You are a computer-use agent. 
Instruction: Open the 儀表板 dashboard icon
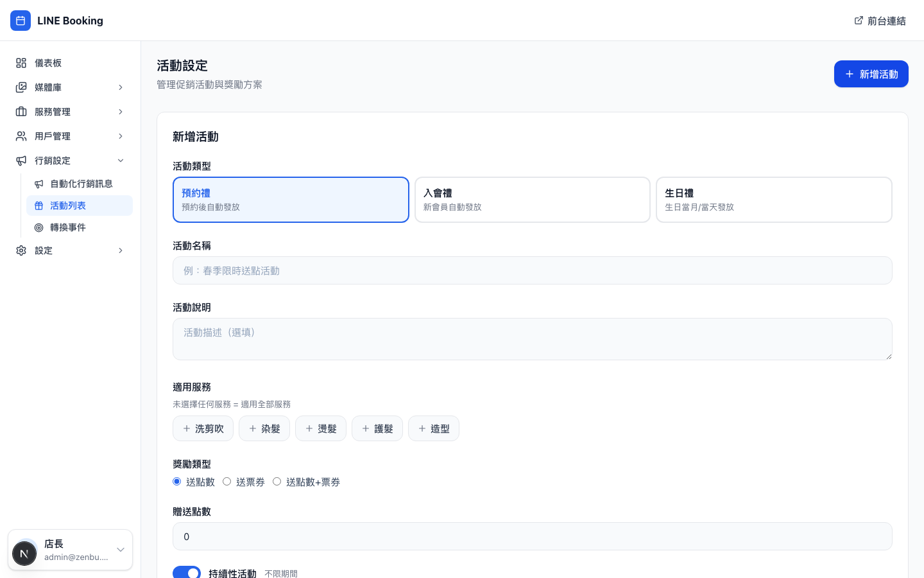tap(21, 63)
